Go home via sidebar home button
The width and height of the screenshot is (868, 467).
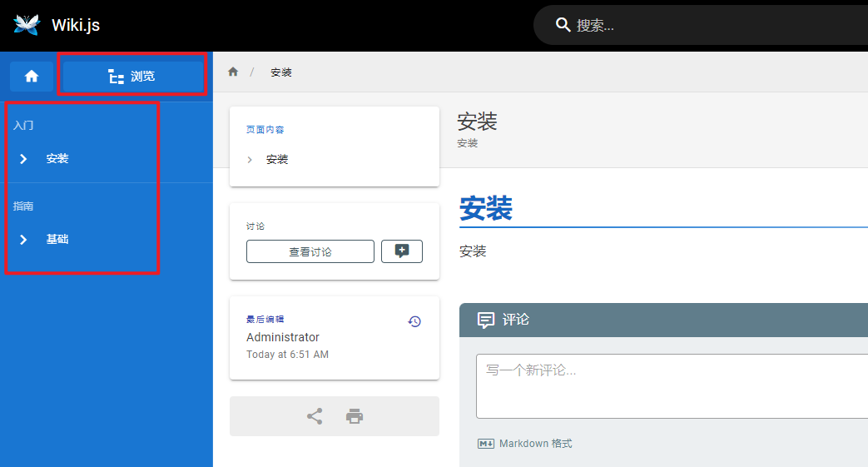[32, 77]
